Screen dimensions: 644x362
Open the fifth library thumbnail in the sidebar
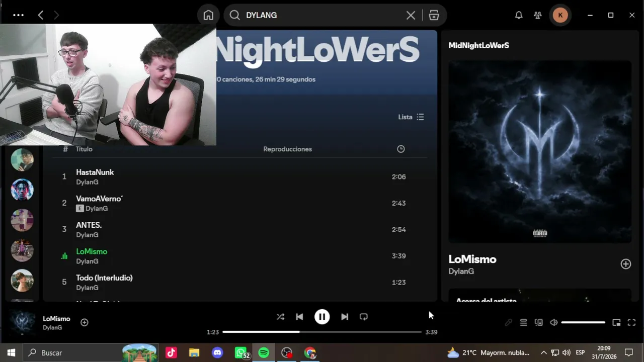(x=22, y=281)
